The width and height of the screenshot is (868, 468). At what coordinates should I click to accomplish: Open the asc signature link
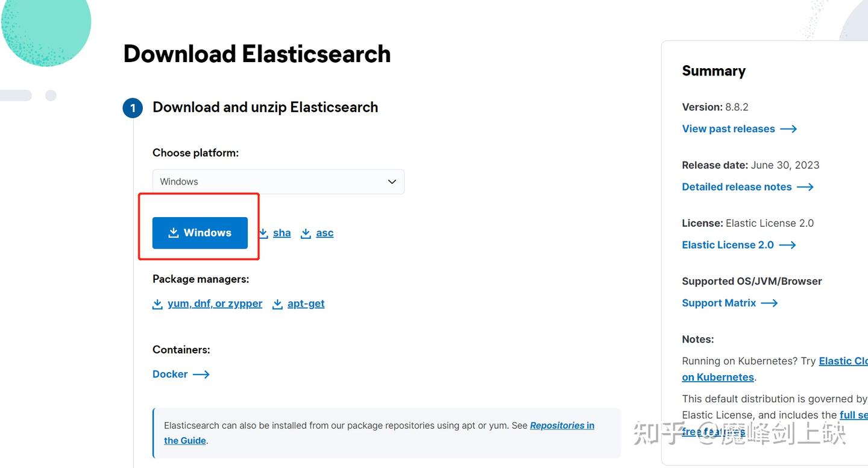(x=324, y=233)
